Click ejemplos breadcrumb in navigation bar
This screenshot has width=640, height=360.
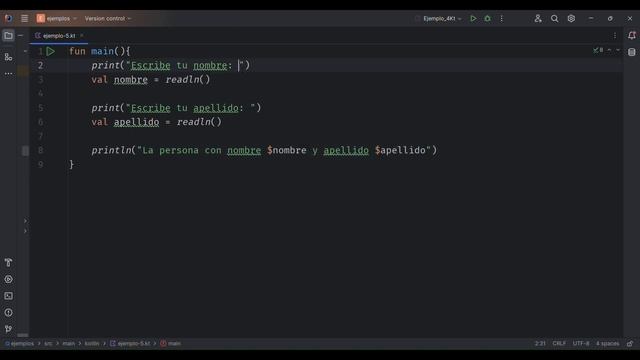20,344
